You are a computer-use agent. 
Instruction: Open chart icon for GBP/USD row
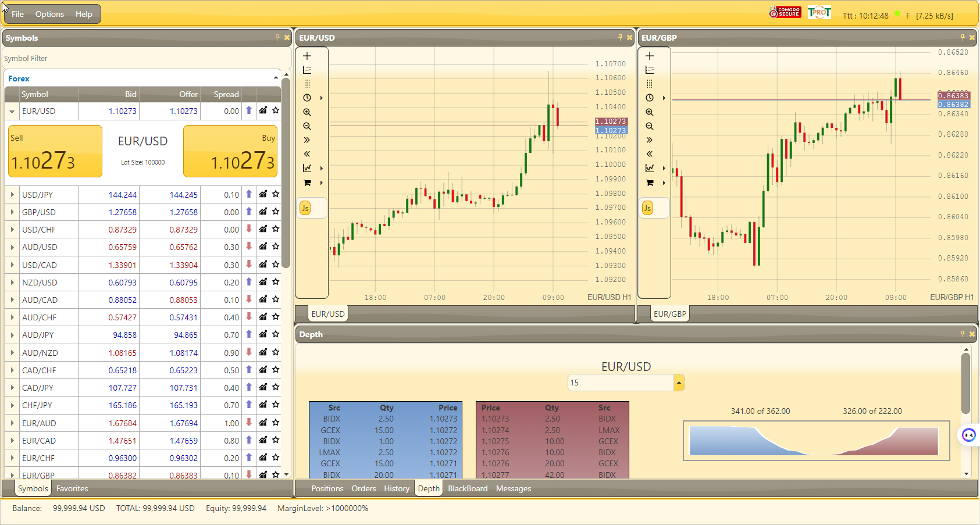coord(263,212)
